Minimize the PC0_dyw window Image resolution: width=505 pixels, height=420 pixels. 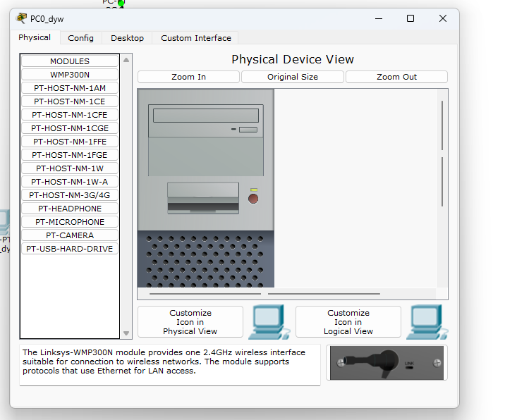[379, 18]
